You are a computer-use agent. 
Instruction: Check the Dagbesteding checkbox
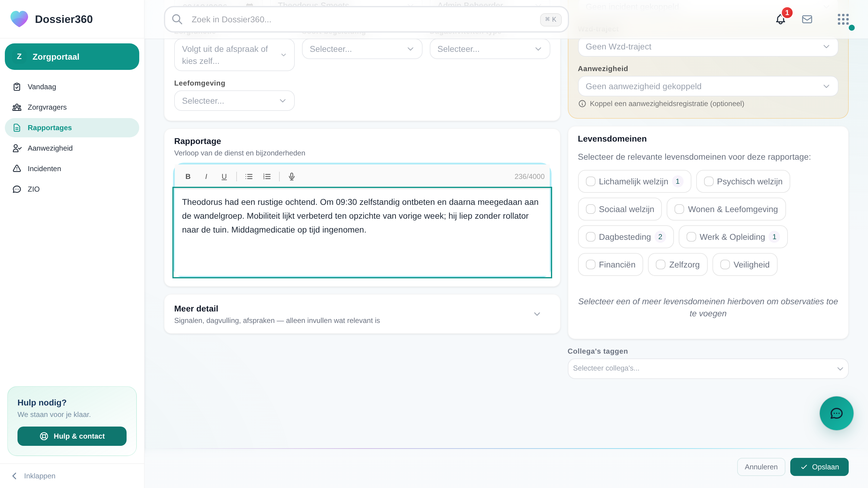click(x=591, y=237)
